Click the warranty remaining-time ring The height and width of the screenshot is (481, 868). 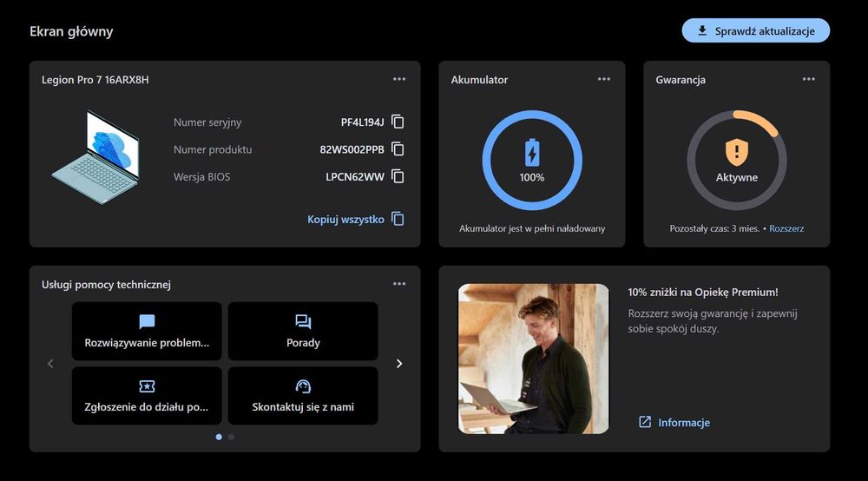tap(737, 160)
